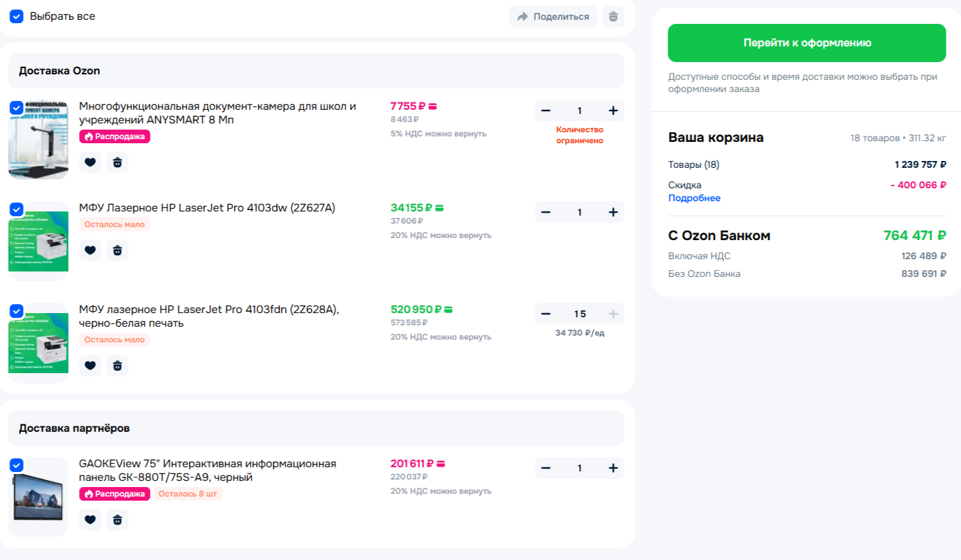The height and width of the screenshot is (560, 961).
Task: Click the old price 573 585 ₽
Action: pyautogui.click(x=409, y=323)
